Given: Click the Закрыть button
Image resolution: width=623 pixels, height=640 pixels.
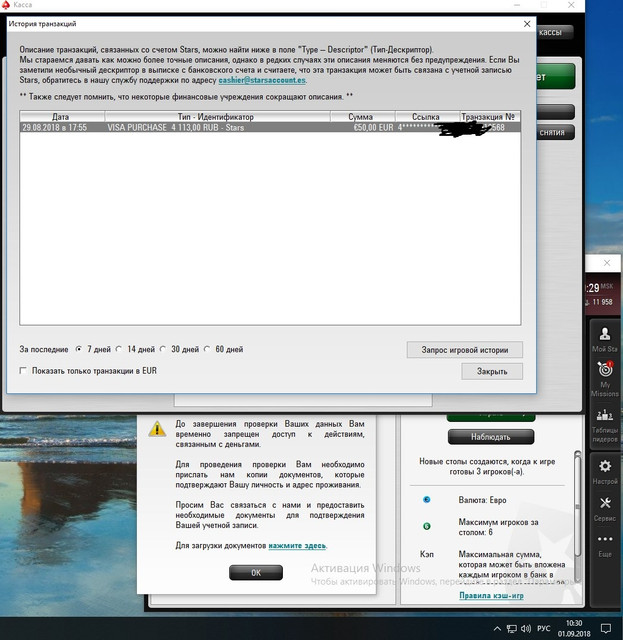Looking at the screenshot, I should tap(492, 371).
